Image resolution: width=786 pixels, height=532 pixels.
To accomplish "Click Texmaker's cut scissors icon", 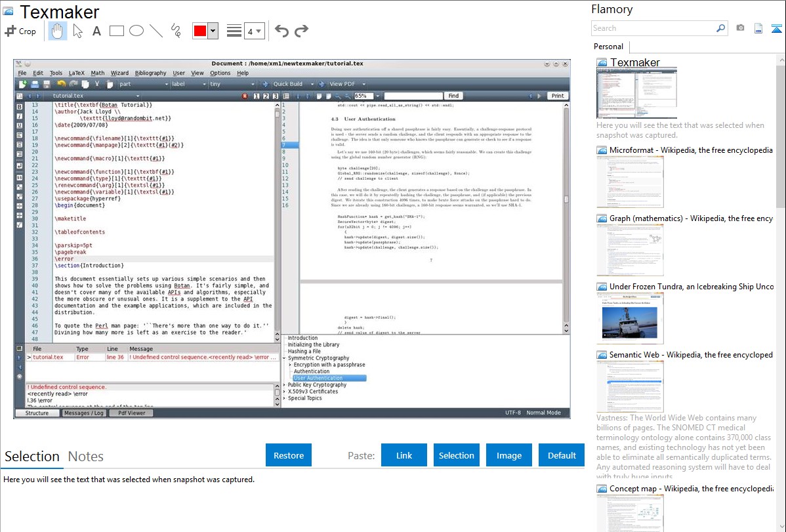I will (97, 84).
